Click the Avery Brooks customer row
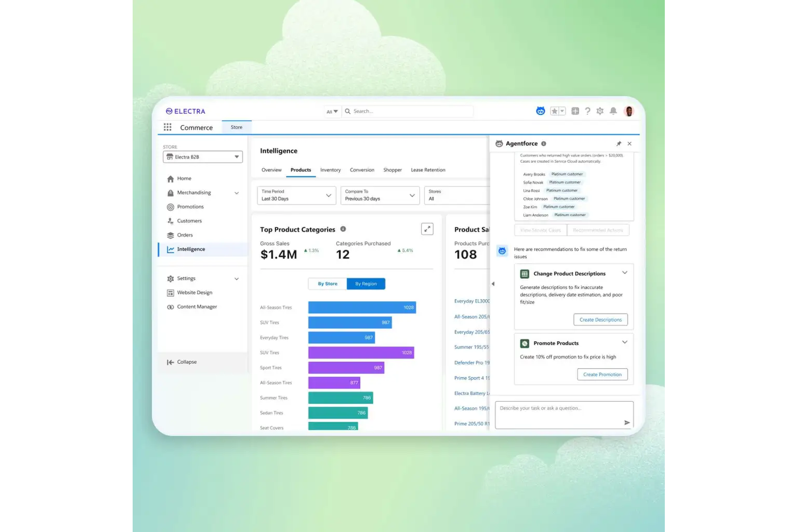Viewport: 798px width, 532px height. click(554, 174)
